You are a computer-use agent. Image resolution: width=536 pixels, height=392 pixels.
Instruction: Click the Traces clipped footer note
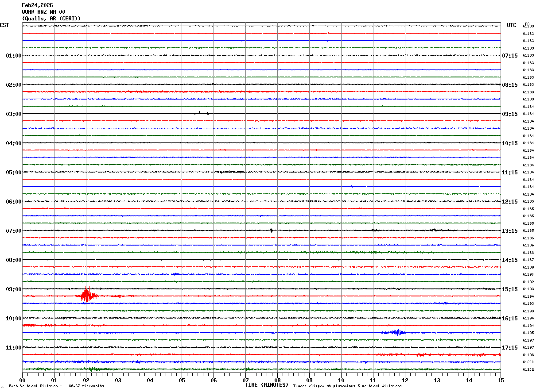tap(347, 386)
